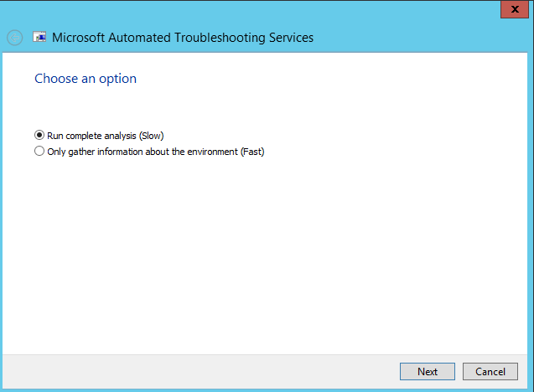The height and width of the screenshot is (392, 534).
Task: Click the troubleshooting wizard icon beside the title
Action: coord(39,37)
